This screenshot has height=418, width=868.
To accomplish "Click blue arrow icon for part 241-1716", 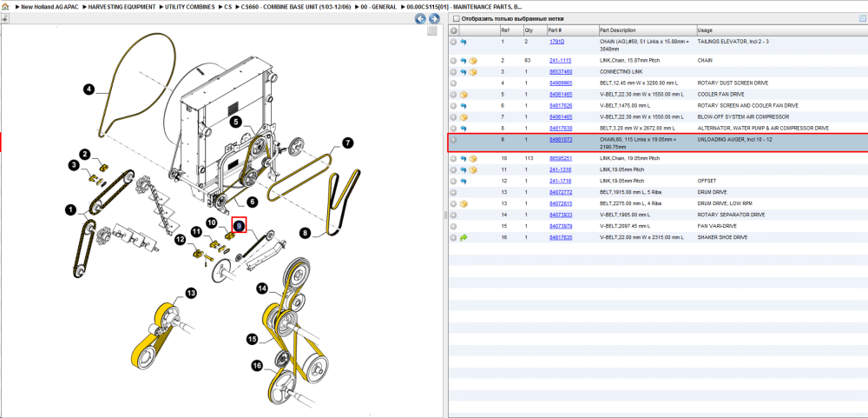I will point(464,182).
